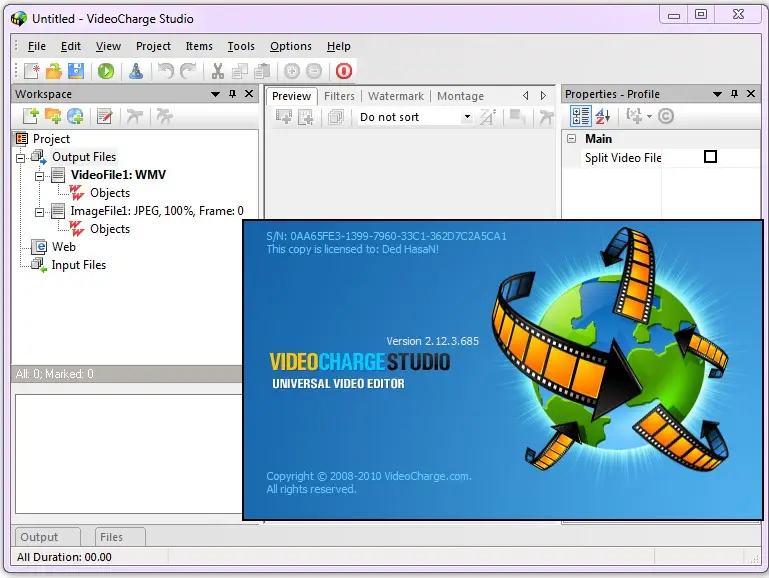Select the Input Files tree item
The width and height of the screenshot is (769, 578).
coord(78,265)
